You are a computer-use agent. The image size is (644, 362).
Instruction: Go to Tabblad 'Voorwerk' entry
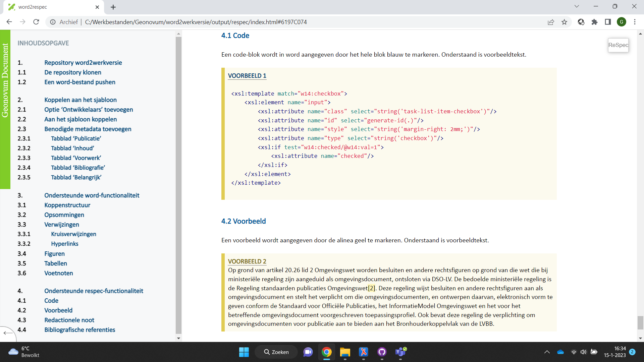tap(76, 158)
